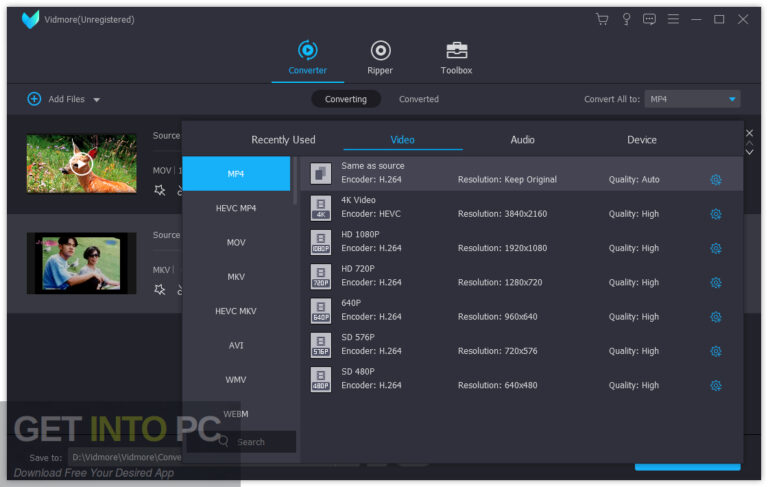This screenshot has width=768, height=487.
Task: Choose WMV in format list
Action: (x=236, y=380)
